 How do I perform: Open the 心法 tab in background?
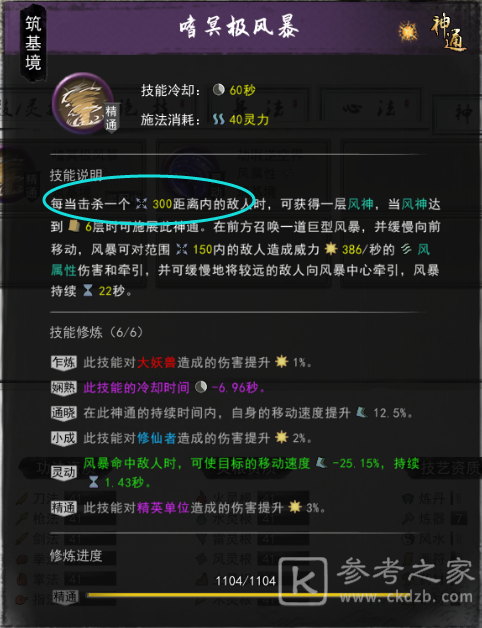click(370, 109)
